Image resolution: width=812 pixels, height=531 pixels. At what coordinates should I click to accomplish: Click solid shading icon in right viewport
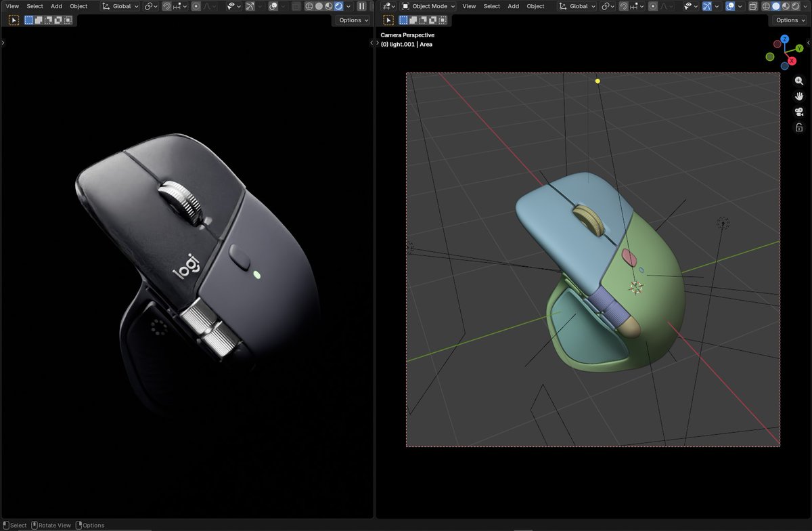775,6
